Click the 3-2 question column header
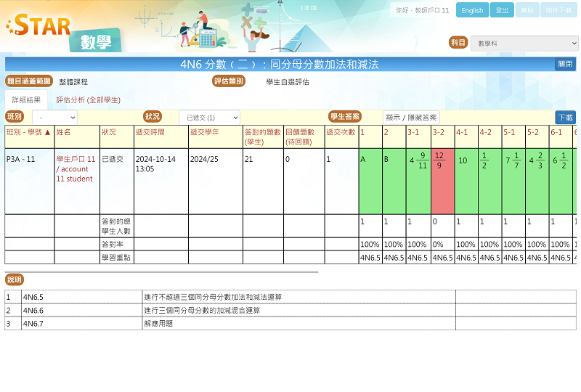The width and height of the screenshot is (581, 392). click(439, 133)
